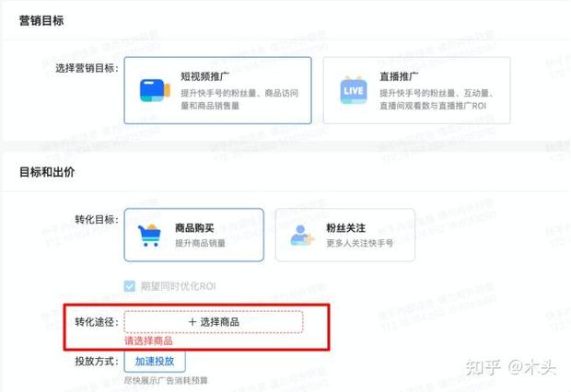The width and height of the screenshot is (571, 392).
Task: Click the 更多人关注快手号 subtitle text
Action: pyautogui.click(x=359, y=243)
